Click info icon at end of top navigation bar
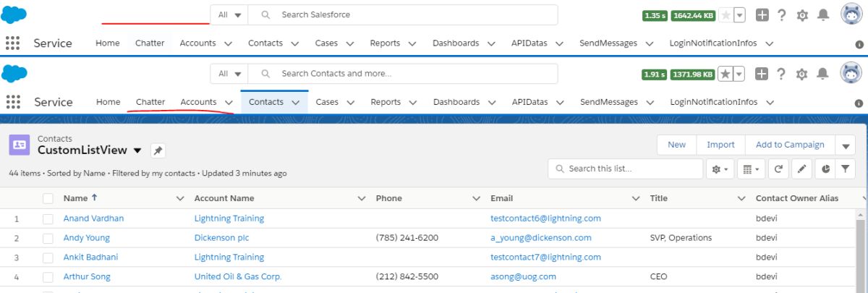Screen dimensions: 868x293 [x=859, y=44]
